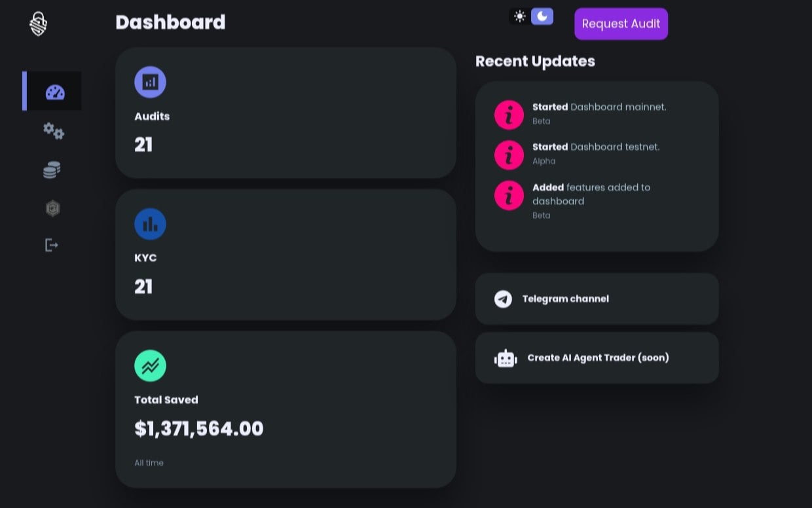Click the padlock shield logo

39,24
